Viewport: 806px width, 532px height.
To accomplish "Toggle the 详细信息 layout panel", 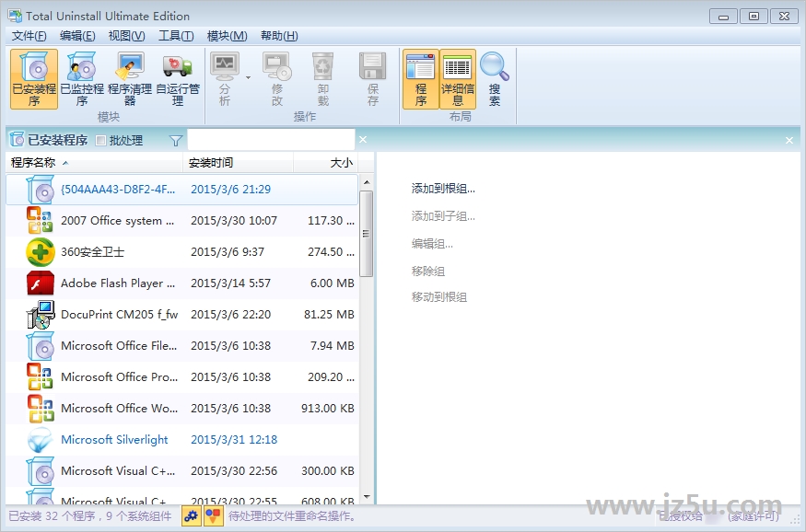I will point(458,79).
